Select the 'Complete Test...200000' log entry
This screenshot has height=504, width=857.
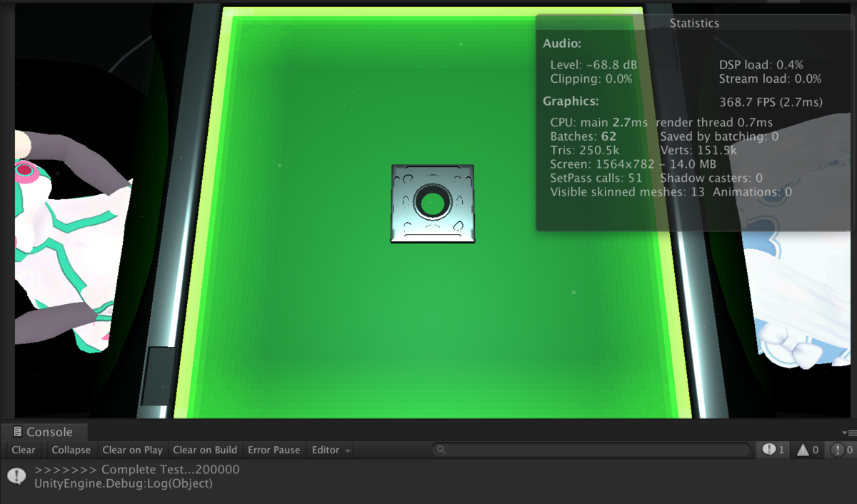[428, 476]
